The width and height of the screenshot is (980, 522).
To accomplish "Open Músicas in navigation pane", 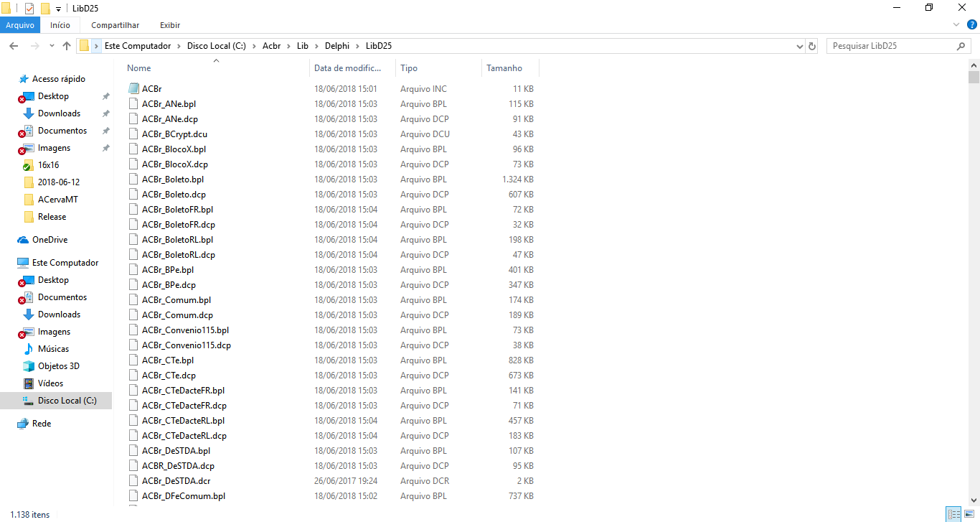I will click(54, 349).
